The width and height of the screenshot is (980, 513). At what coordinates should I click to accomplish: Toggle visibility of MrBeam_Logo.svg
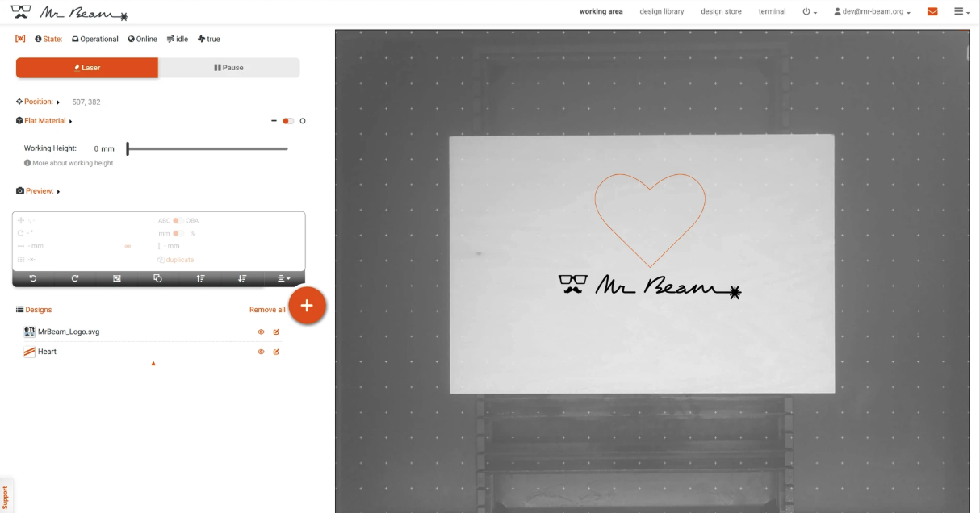point(261,332)
